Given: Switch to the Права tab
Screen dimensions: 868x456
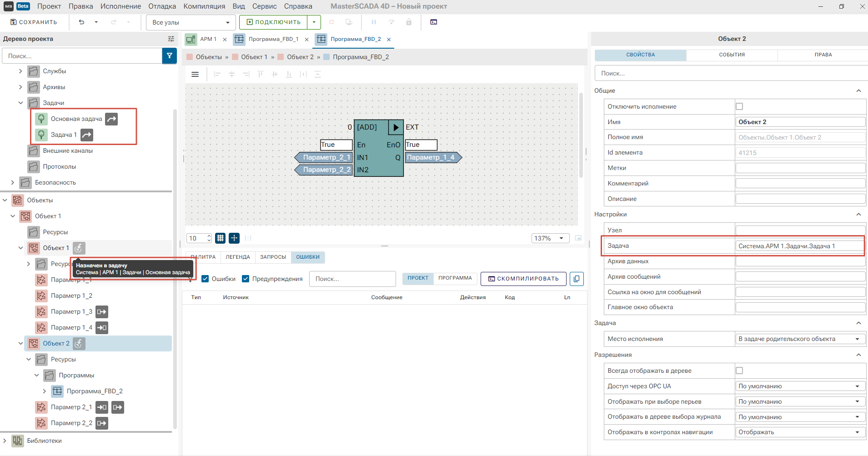Looking at the screenshot, I should coord(823,55).
